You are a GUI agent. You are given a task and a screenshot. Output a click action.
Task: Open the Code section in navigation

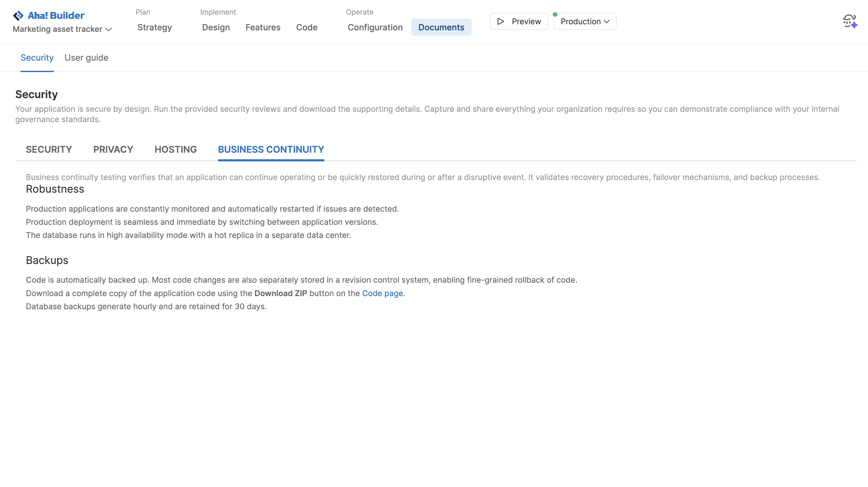click(x=307, y=27)
